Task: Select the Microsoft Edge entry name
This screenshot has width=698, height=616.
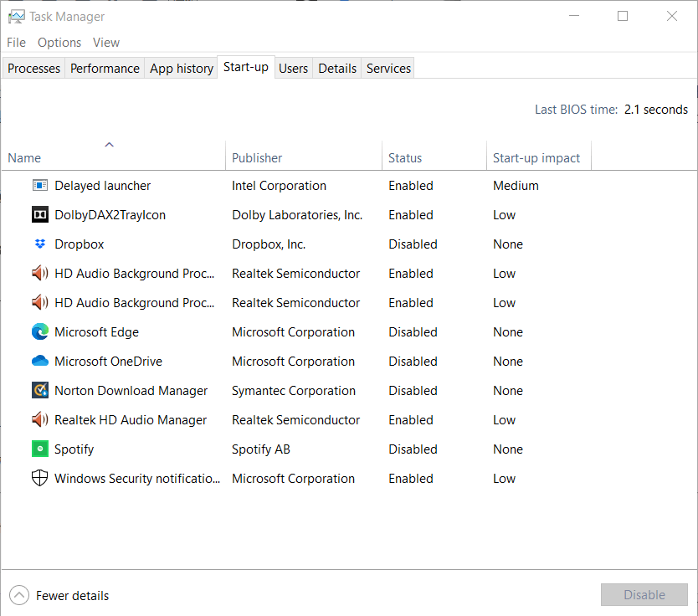Action: click(96, 332)
